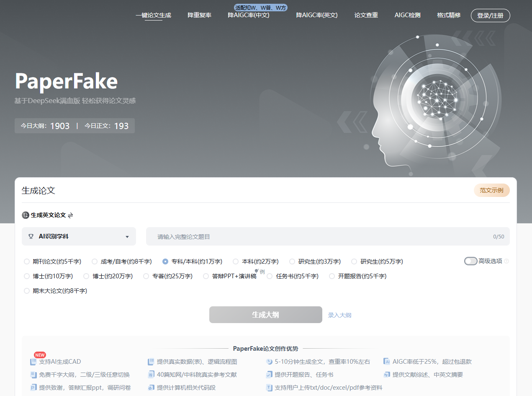This screenshot has height=396, width=532.
Task: Enable the 高级选项 switch
Action: [470, 261]
